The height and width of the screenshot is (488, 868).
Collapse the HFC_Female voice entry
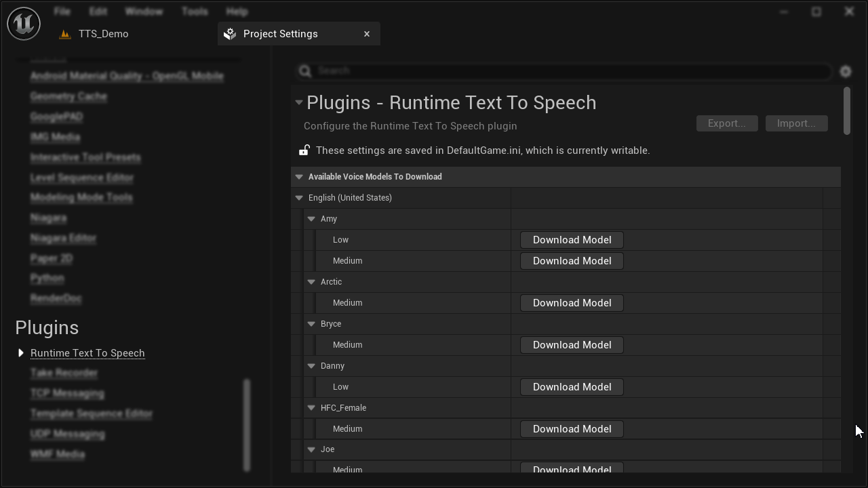[311, 408]
